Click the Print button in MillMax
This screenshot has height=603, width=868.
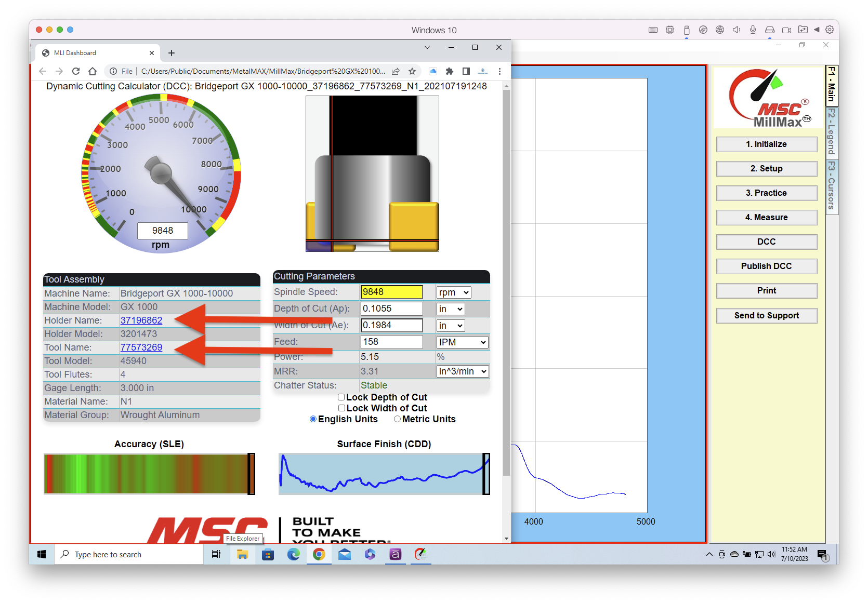(x=767, y=291)
